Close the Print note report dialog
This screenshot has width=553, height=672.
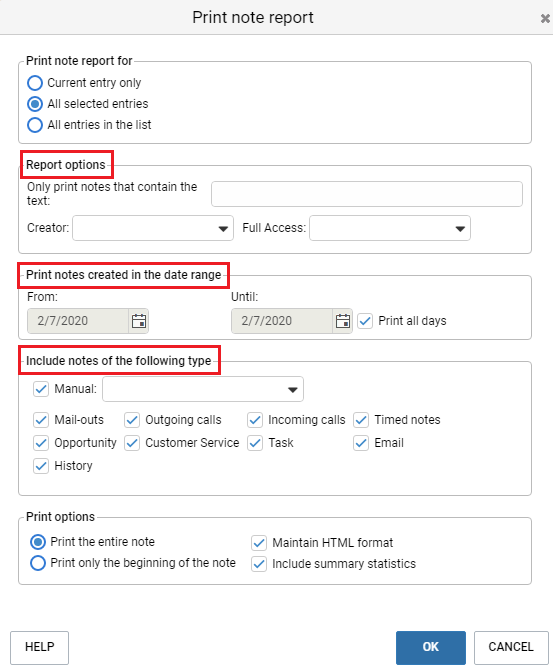545,18
